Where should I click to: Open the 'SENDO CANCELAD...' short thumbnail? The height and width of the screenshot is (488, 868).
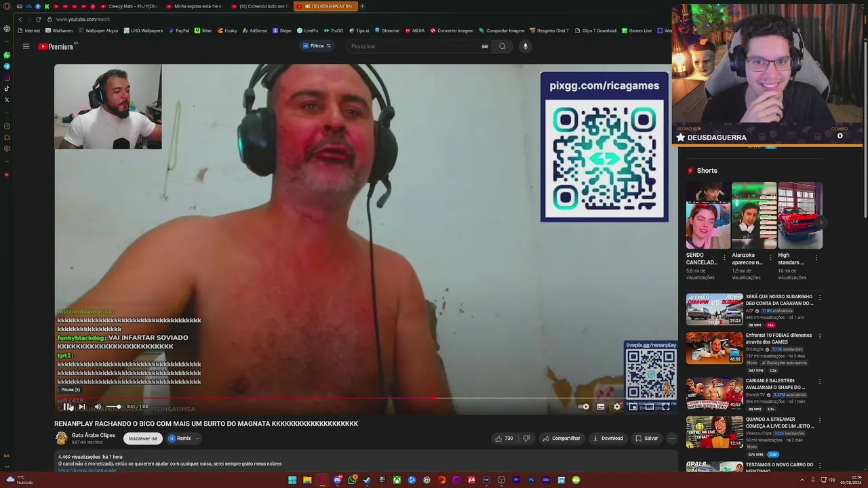click(x=708, y=216)
